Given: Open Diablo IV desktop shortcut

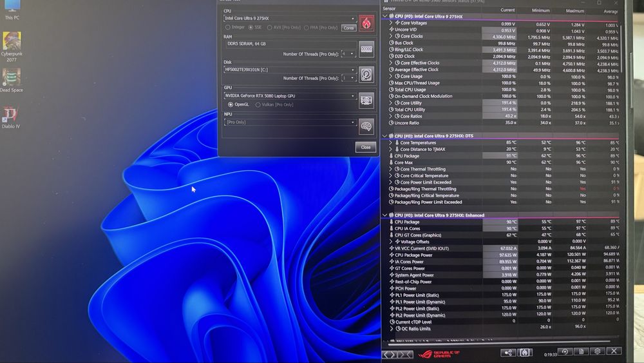Looking at the screenshot, I should (x=11, y=117).
